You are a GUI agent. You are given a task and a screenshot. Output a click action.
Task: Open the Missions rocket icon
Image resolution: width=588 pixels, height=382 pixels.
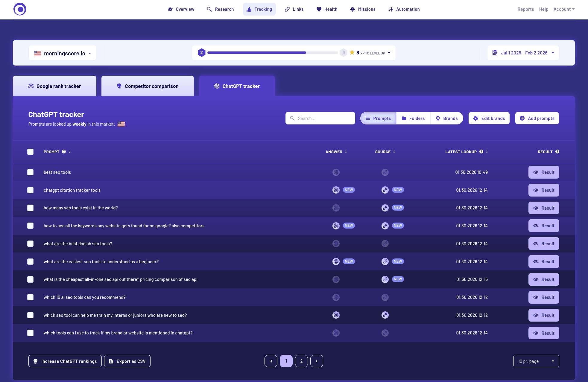pyautogui.click(x=353, y=9)
